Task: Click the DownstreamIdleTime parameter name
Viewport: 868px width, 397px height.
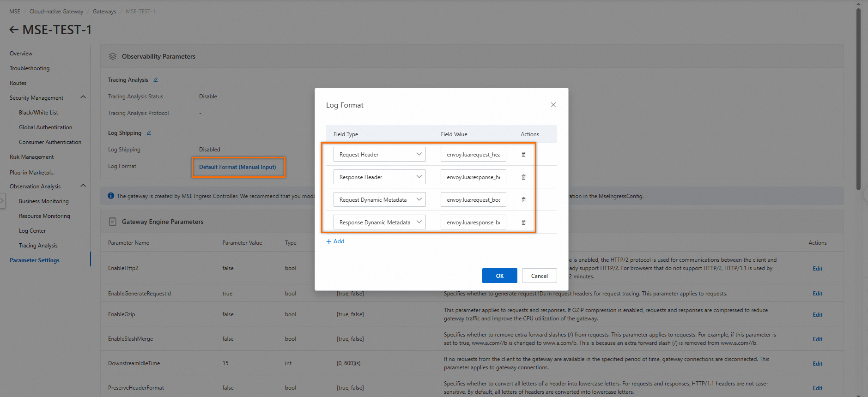Action: (x=134, y=363)
